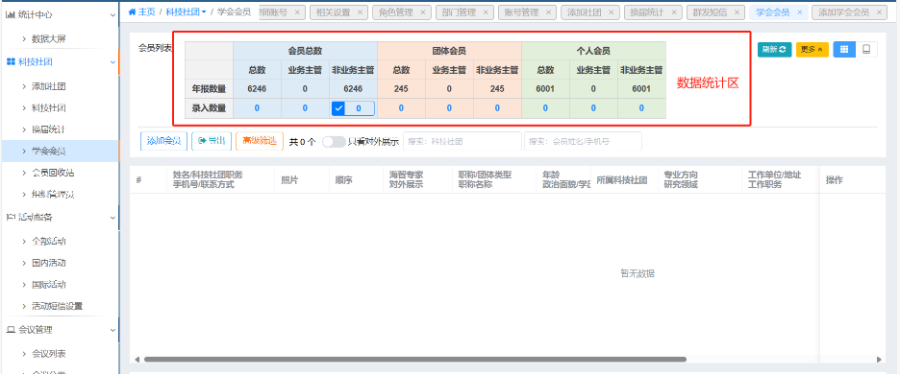Click the 主页 breadcrumb link

141,11
